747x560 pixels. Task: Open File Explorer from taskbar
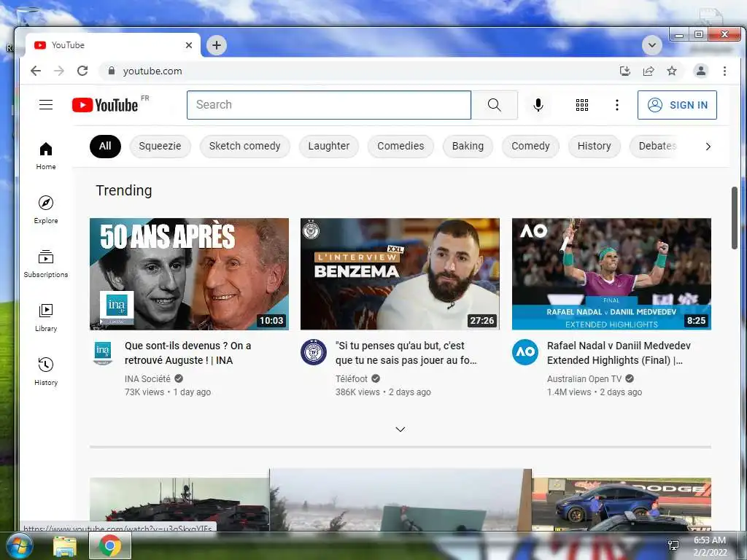[x=65, y=546]
